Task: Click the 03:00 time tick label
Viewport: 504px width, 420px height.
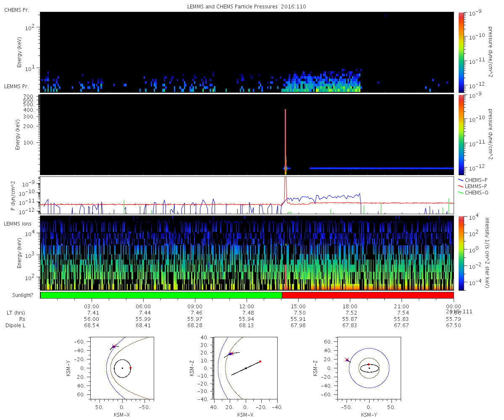Action: 92,307
